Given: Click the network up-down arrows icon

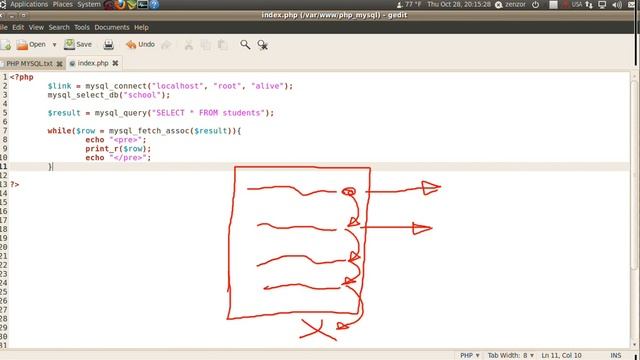Looking at the screenshot, I should (589, 4).
